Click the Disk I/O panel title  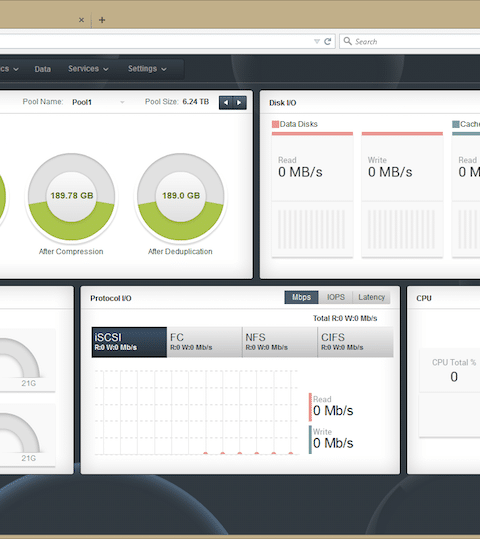click(x=283, y=103)
